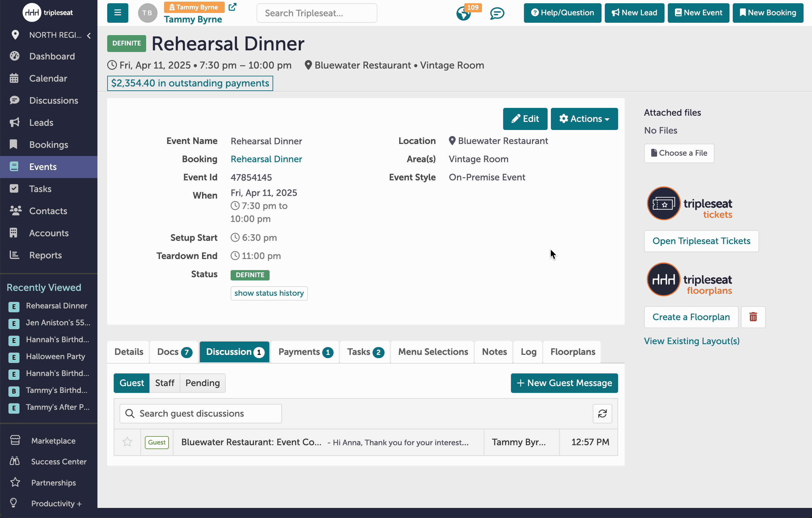The width and height of the screenshot is (812, 518).
Task: Click Create a Floorplan
Action: coord(691,317)
